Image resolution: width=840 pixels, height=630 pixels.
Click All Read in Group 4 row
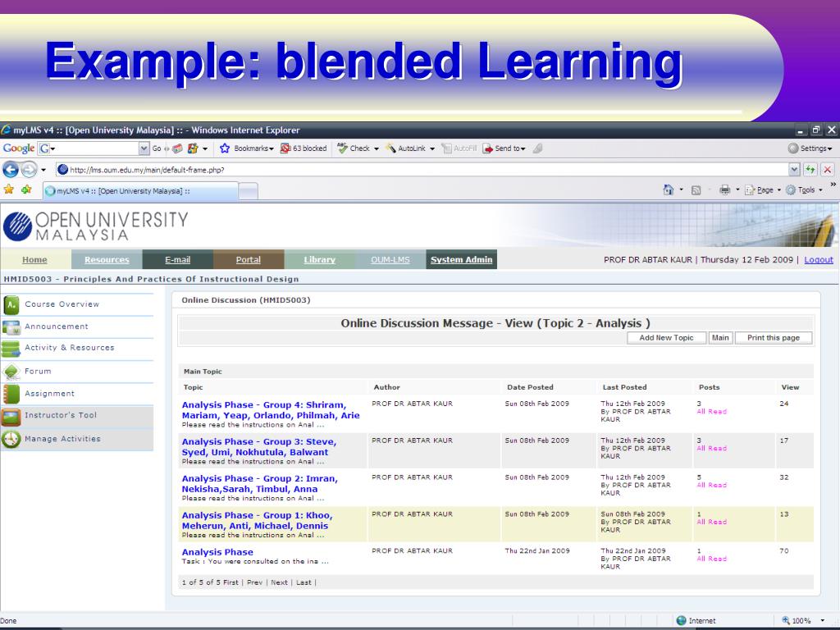(x=711, y=412)
